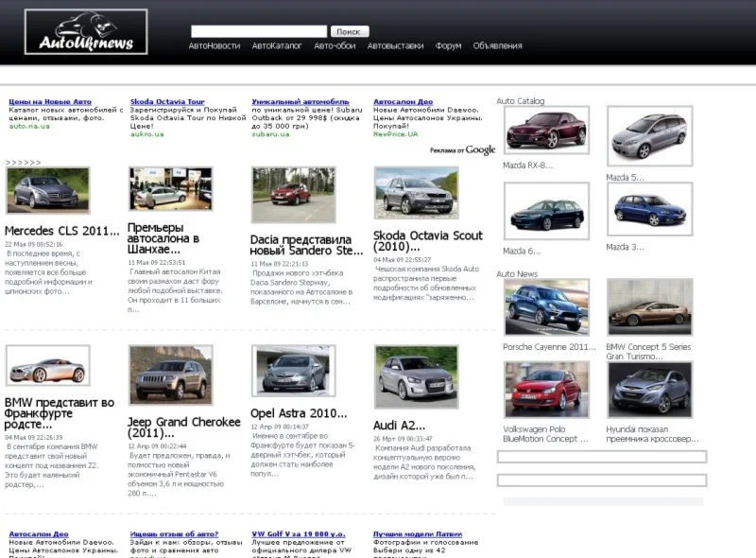Click the red Volkswagen Polo BlueMotion thumbnail
Viewport: 756px width, 558px height.
click(546, 390)
